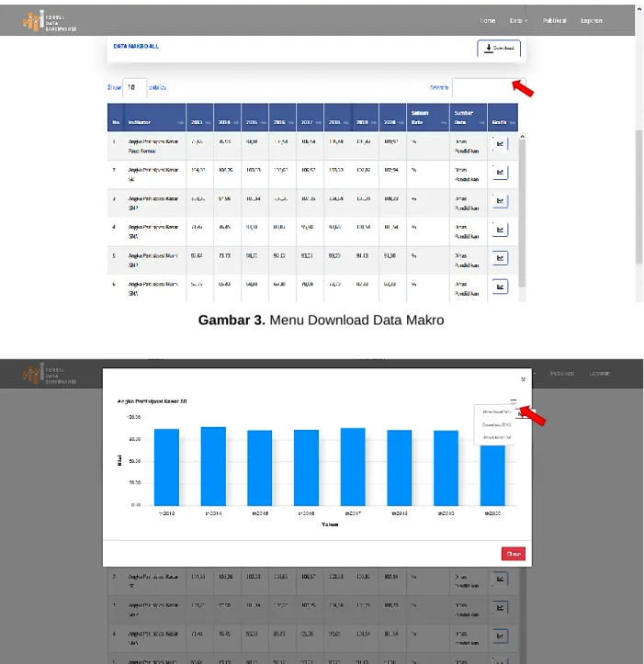644x664 pixels.
Task: Open chart for Angka Partisipasi Kasar Paud Formal row
Action: click(500, 144)
